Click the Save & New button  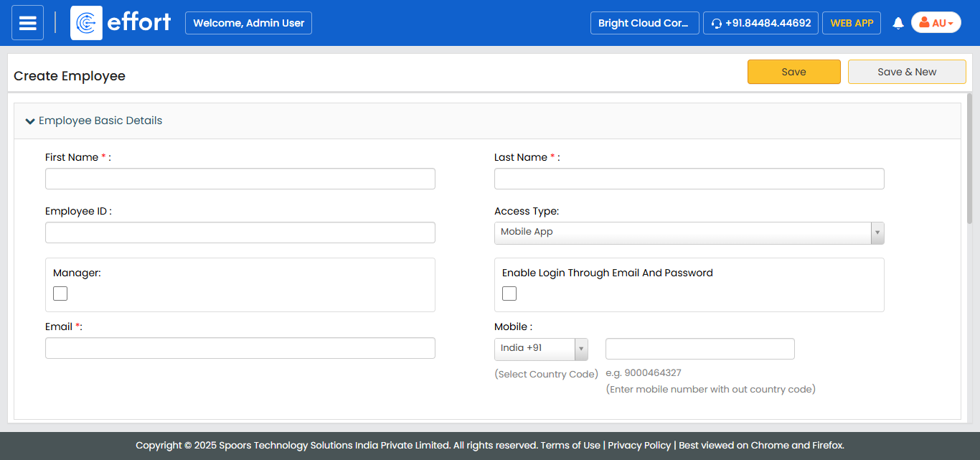point(907,72)
